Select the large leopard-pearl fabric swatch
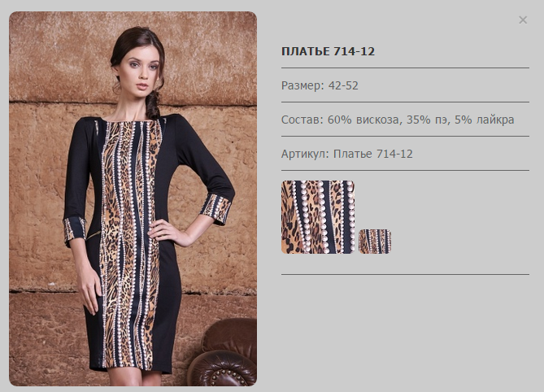Image resolution: width=544 pixels, height=392 pixels. click(x=318, y=217)
